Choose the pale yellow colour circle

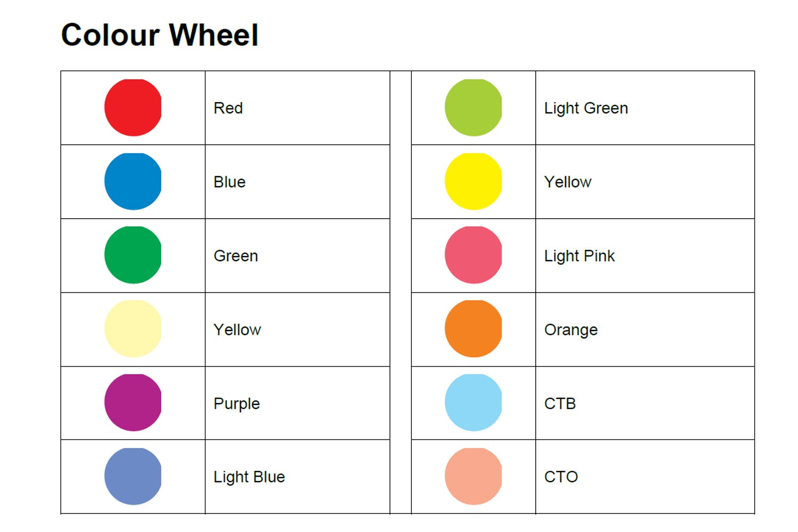pos(132,329)
